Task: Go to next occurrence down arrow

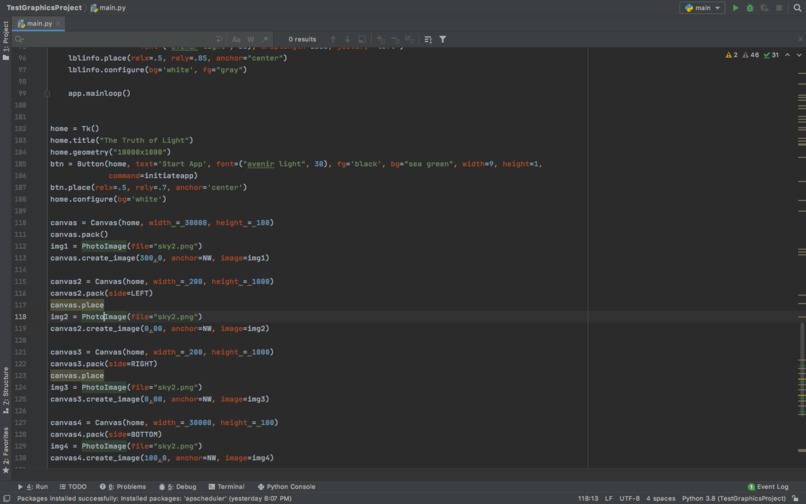Action: [347, 39]
